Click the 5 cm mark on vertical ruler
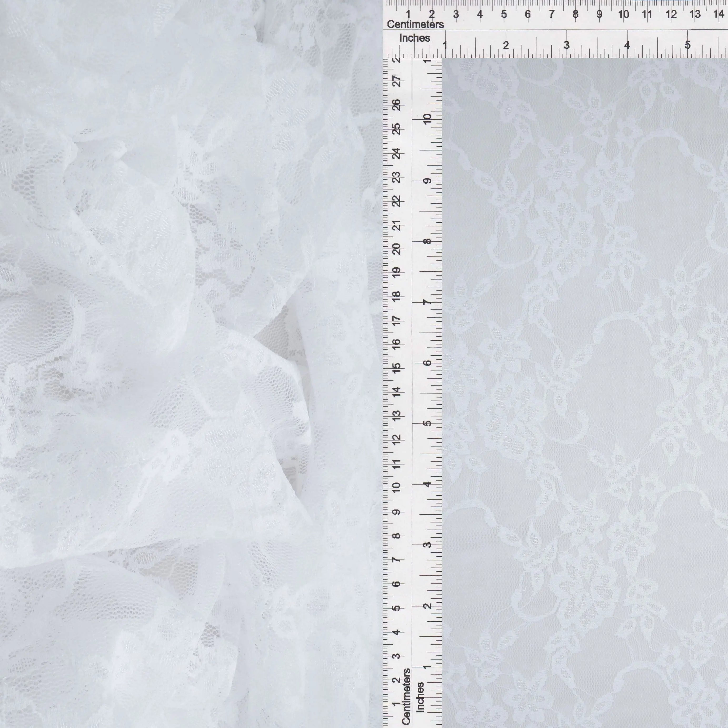728x728 pixels. [x=396, y=608]
